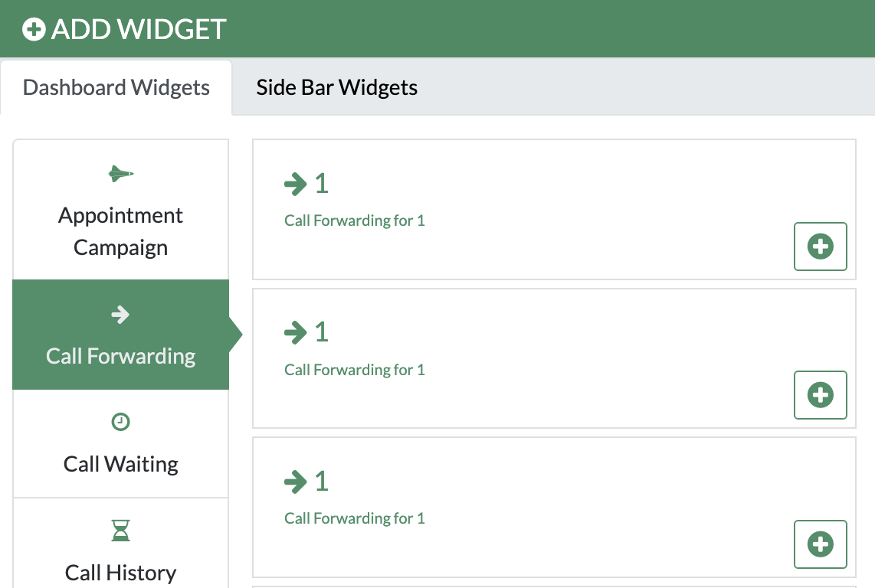Click the Appointment Campaign jet icon
875x588 pixels.
coord(120,174)
